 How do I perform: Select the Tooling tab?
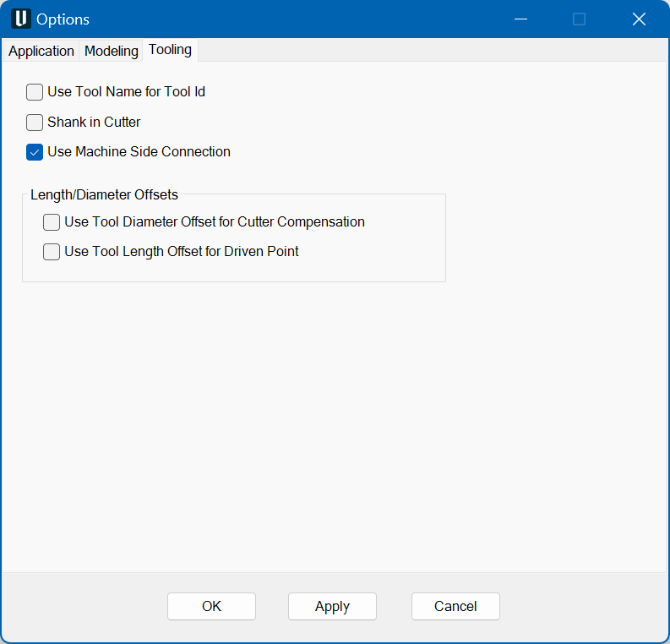[170, 50]
